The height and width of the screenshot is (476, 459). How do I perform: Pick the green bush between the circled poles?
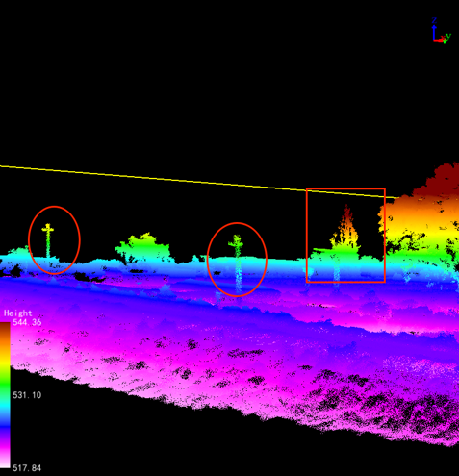click(x=143, y=248)
